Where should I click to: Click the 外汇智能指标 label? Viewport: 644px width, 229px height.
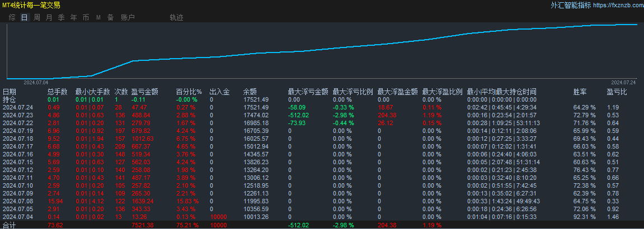tap(571, 6)
